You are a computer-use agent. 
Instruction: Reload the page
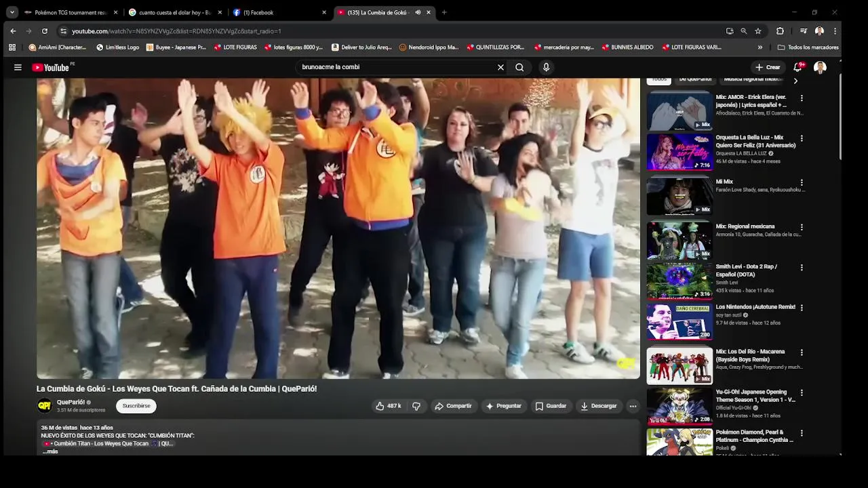pyautogui.click(x=45, y=31)
